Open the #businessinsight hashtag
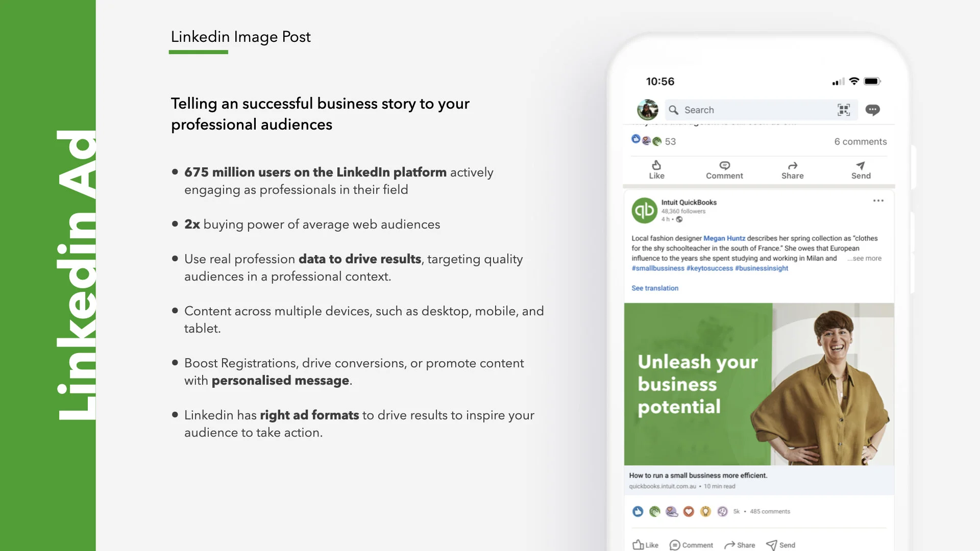The width and height of the screenshot is (980, 551). (x=761, y=268)
